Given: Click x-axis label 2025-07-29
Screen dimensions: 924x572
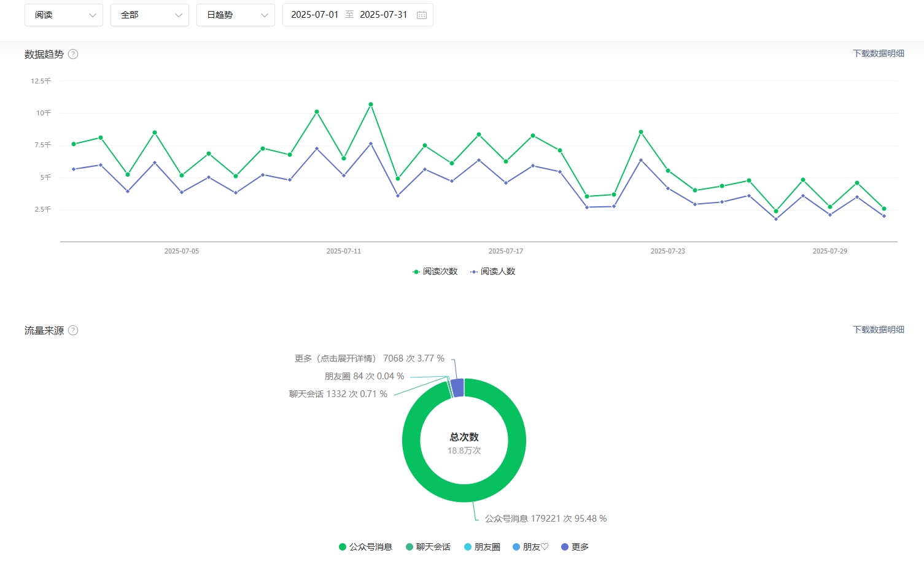Looking at the screenshot, I should tap(830, 251).
